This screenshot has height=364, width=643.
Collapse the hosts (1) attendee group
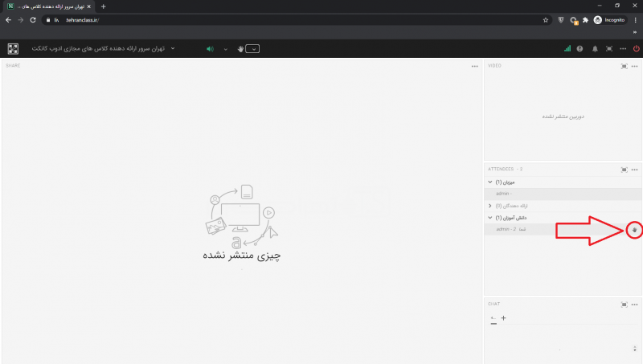pyautogui.click(x=490, y=182)
